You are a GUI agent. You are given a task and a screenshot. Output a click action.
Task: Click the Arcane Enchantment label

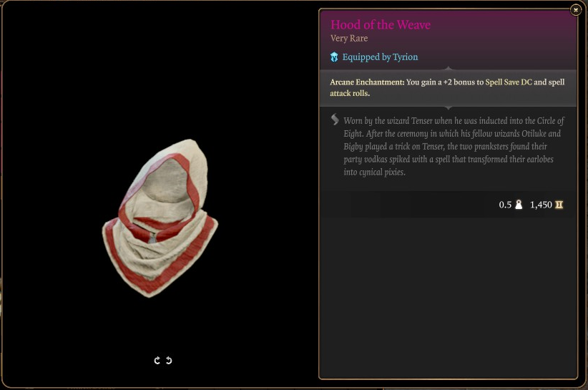[x=367, y=82]
